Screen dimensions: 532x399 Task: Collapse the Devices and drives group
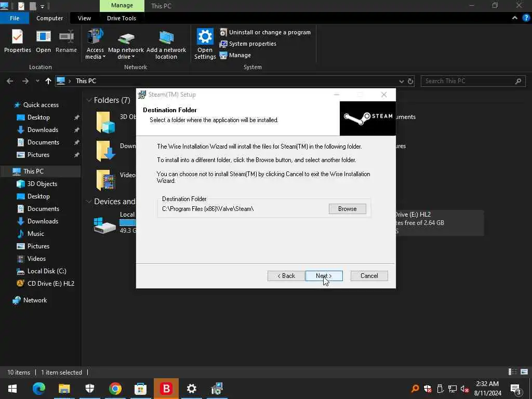(89, 202)
